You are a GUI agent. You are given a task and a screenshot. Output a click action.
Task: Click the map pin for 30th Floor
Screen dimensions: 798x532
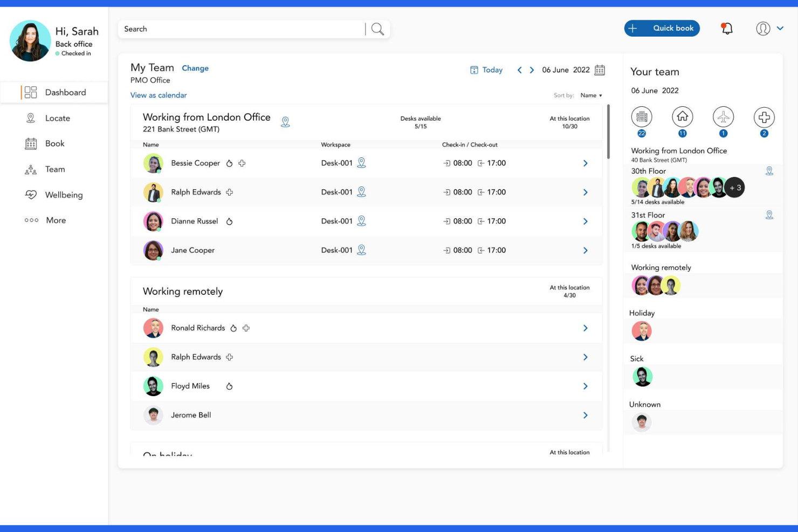coord(770,170)
